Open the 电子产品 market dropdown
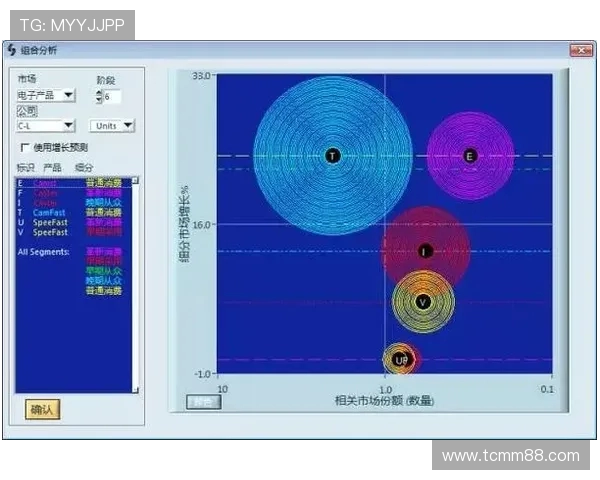The width and height of the screenshot is (600, 480). click(x=46, y=96)
